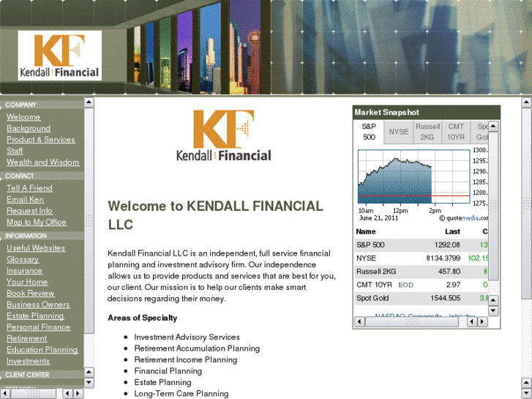Open Business Owners link
This screenshot has height=399, width=532.
tap(38, 305)
